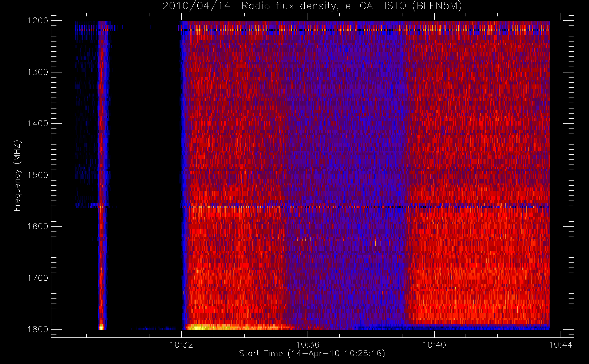
Task: Select the 1500 frequency tick label
Action: (x=38, y=175)
